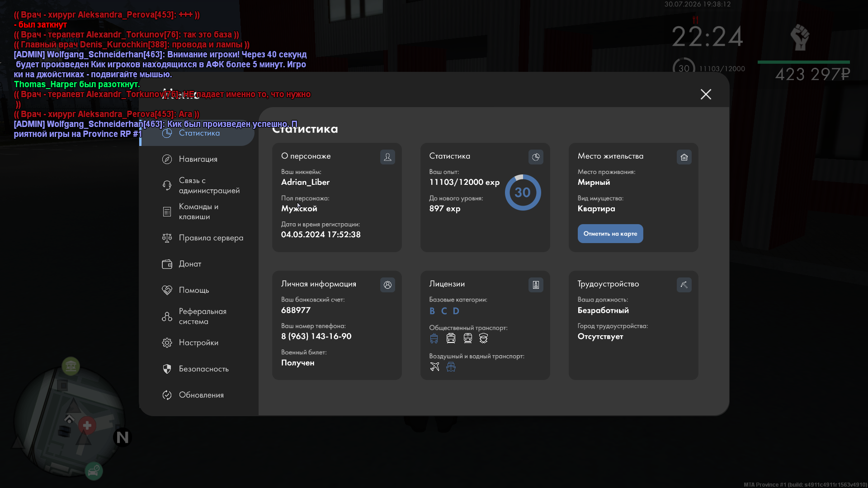868x488 pixels.
Task: Click the North N compass marker on minimap
Action: [x=122, y=437]
